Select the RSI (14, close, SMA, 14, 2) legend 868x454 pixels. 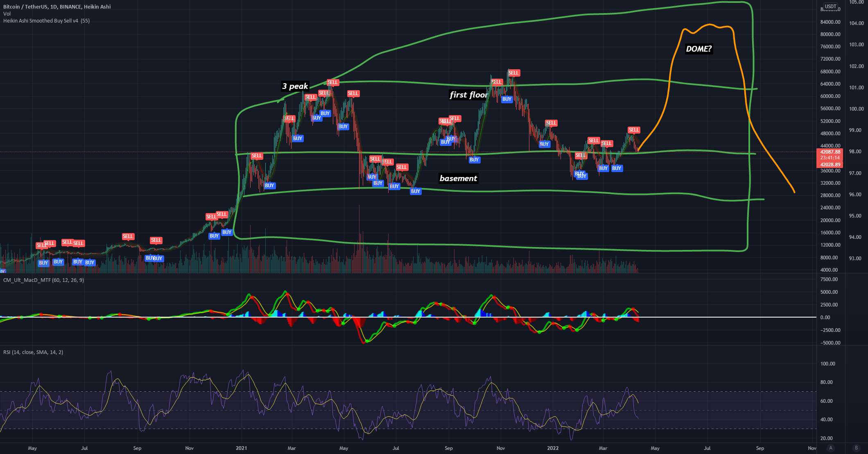[33, 352]
